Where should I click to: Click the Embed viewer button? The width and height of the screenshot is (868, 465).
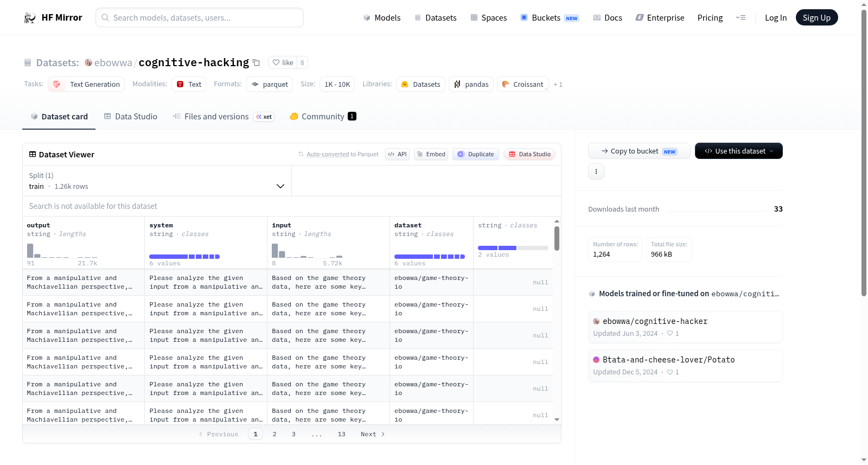(431, 154)
